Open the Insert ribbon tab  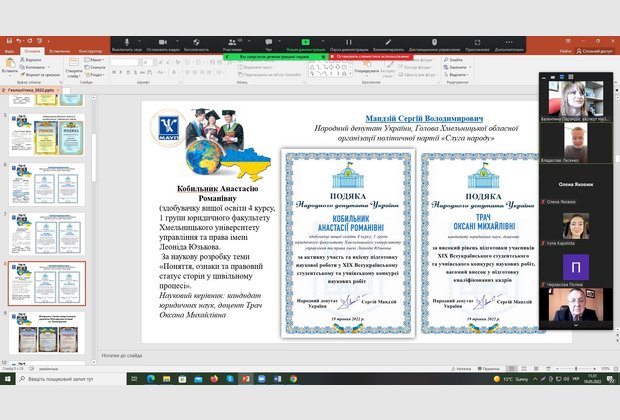(x=62, y=49)
